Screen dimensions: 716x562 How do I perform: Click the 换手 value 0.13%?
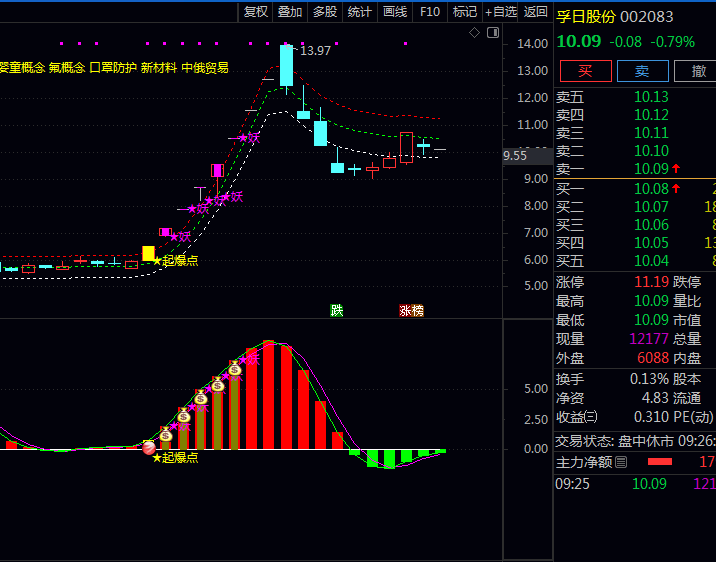pyautogui.click(x=649, y=379)
